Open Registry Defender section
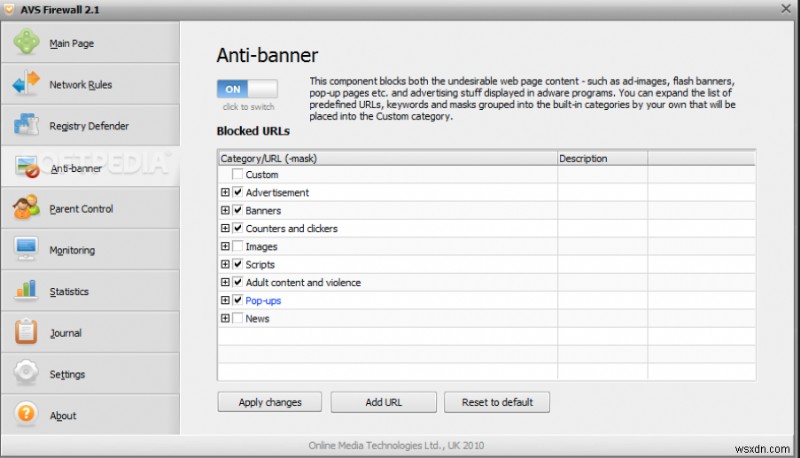Image resolution: width=800 pixels, height=458 pixels. (90, 125)
